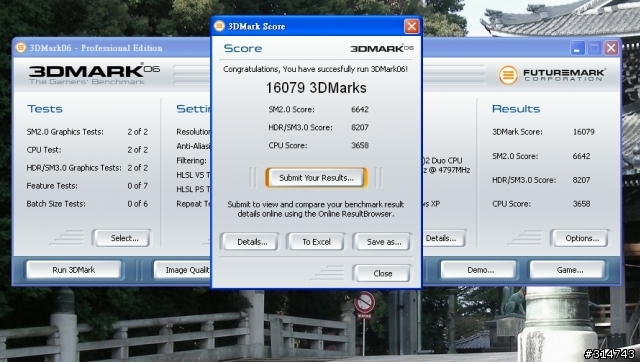Click Batch Size Tests 0 of 6 row
Viewport: 640px width, 362px height.
pos(87,204)
